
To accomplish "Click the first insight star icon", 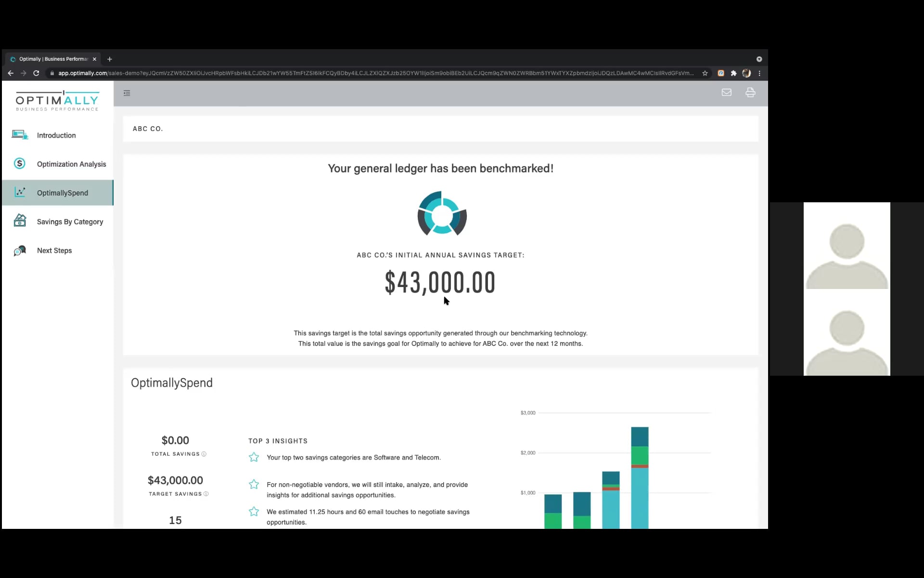I will coord(254,457).
